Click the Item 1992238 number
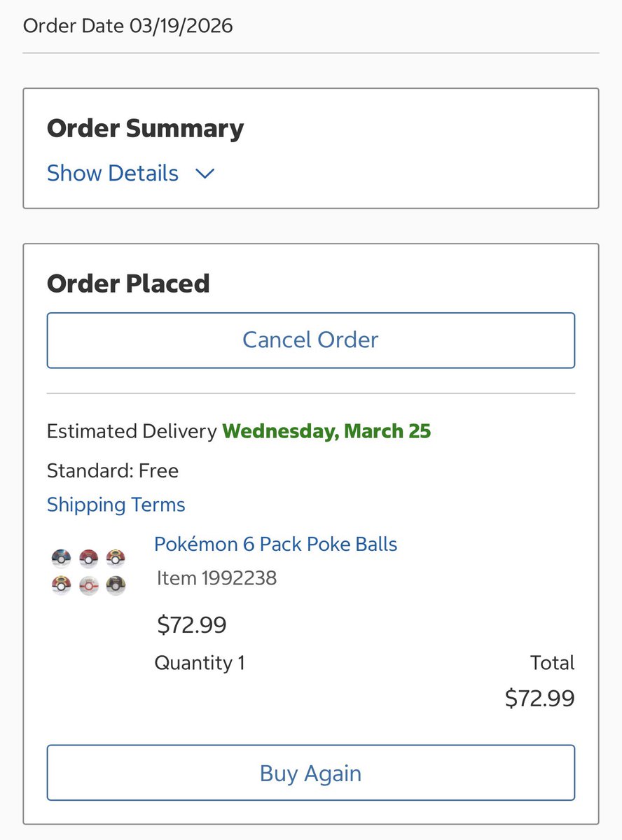 [x=216, y=578]
